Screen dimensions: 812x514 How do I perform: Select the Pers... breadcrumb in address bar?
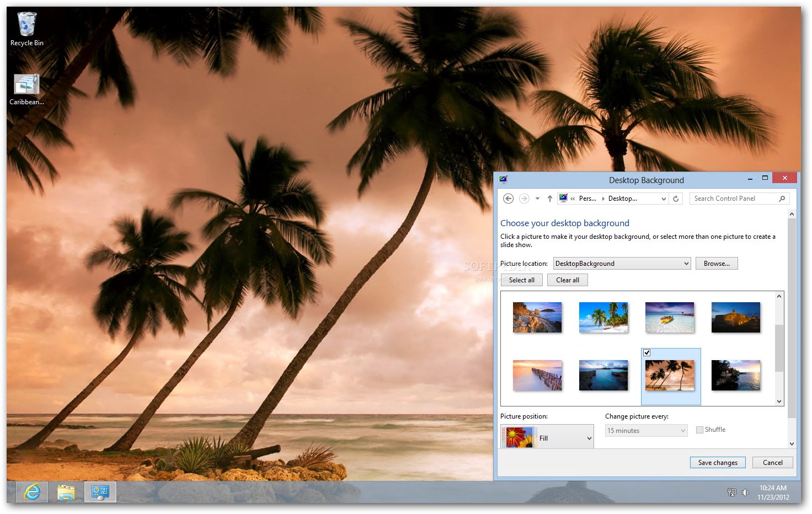coord(587,199)
